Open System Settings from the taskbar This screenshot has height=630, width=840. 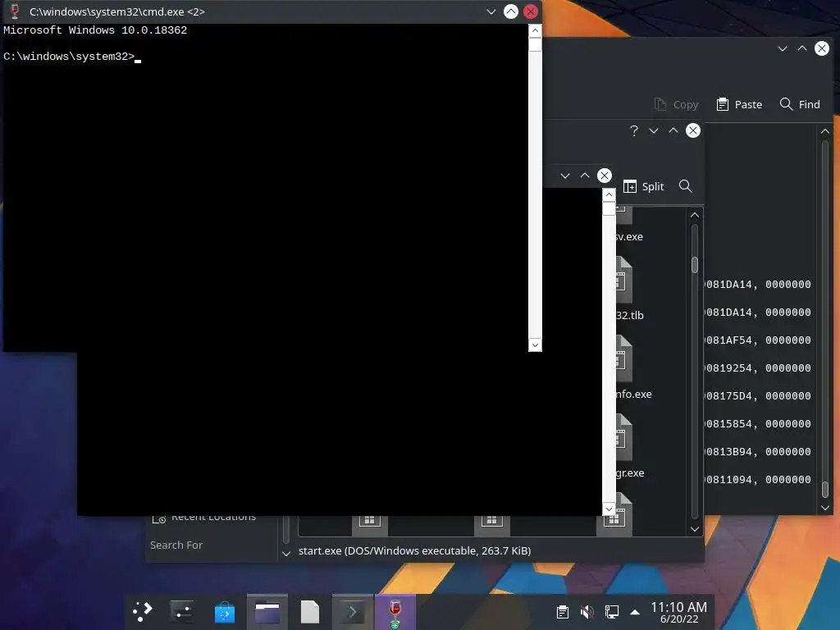(x=181, y=611)
